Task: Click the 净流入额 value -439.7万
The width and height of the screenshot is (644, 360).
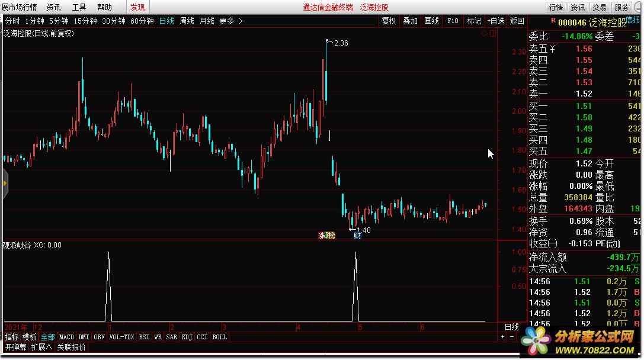Action: (623, 258)
